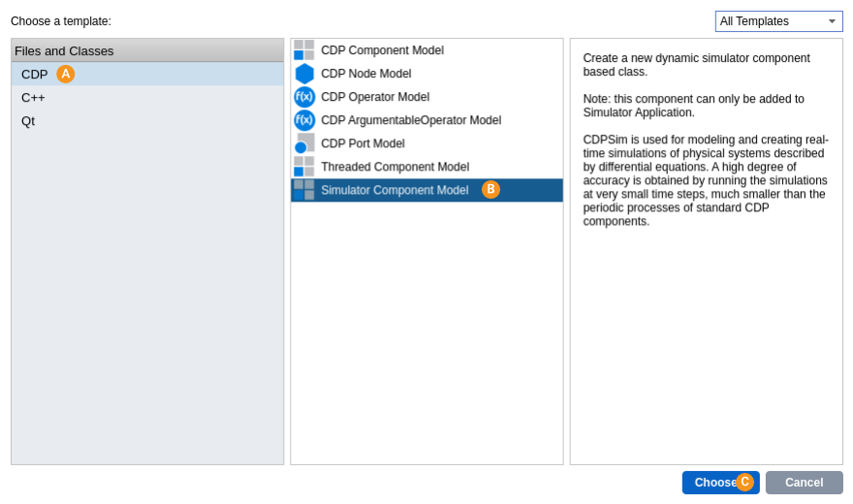
Task: Click the arrow on the templates filter combo box
Action: pos(832,21)
